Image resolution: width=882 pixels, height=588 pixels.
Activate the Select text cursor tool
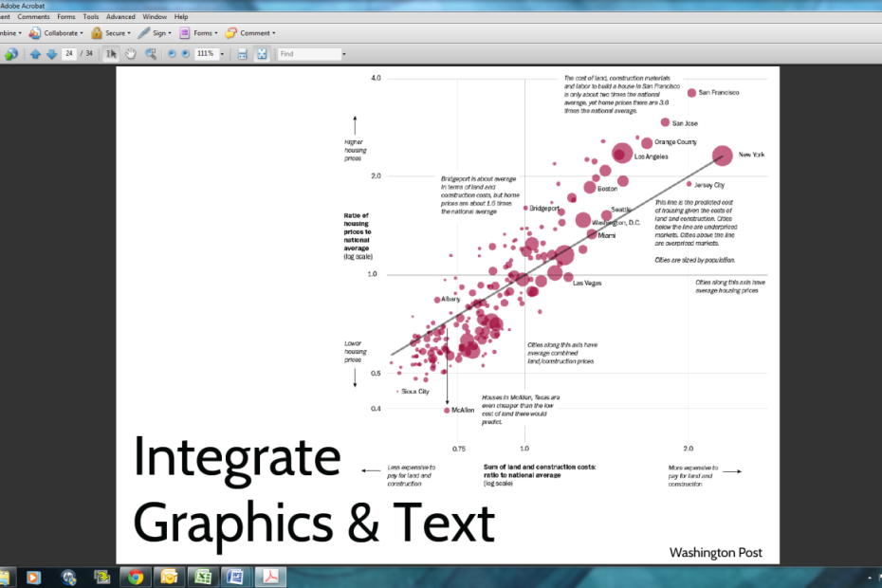[x=111, y=54]
